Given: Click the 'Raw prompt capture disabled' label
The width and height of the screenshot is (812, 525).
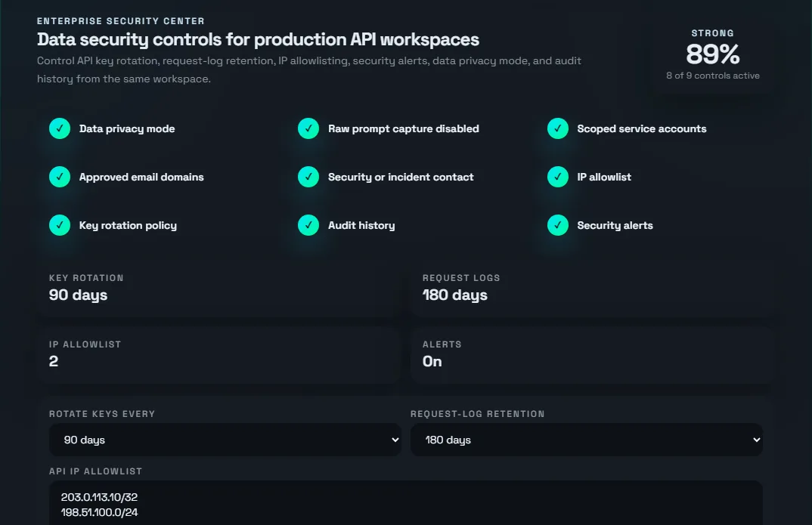Looking at the screenshot, I should (404, 128).
